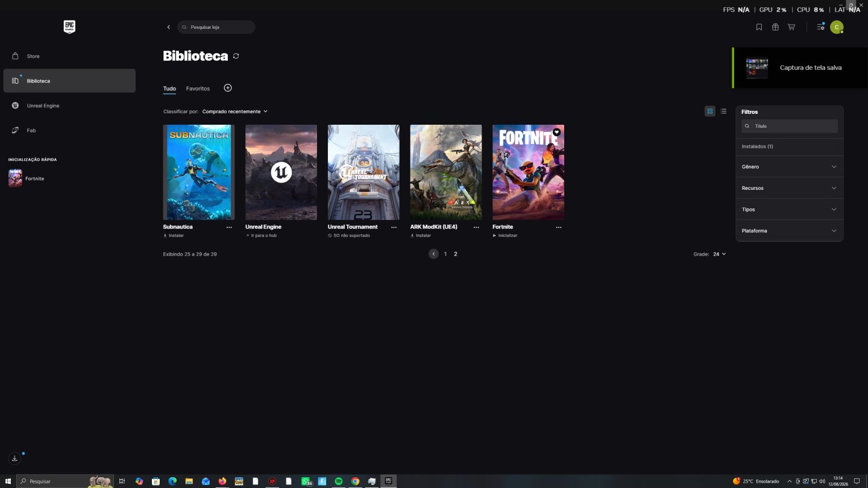Image resolution: width=868 pixels, height=488 pixels.
Task: Open the ARK ModKit cover thumbnail
Action: [x=446, y=172]
